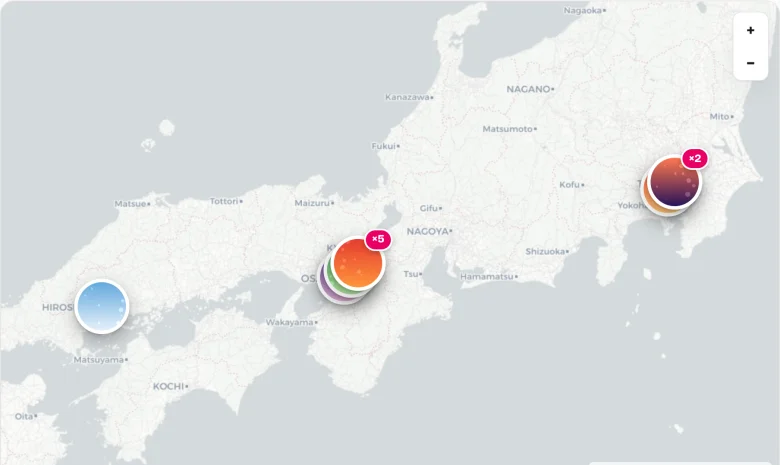Click the Matsue city label
This screenshot has width=780, height=465.
[130, 203]
